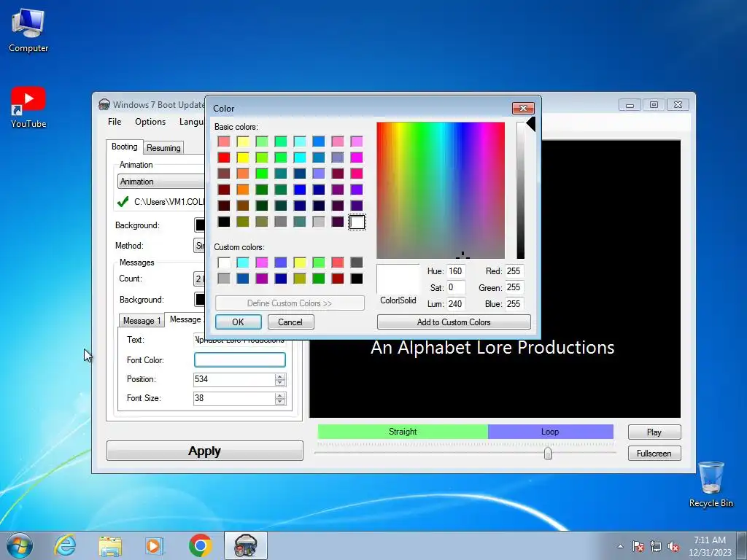
Task: Select the black basic color swatch
Action: pos(224,222)
